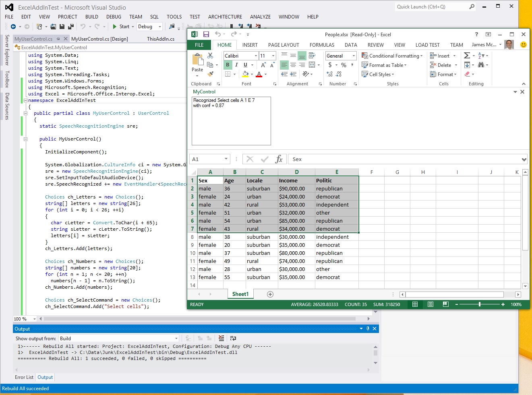Toggle Bold formatting in Excel ribbon
This screenshot has height=395, width=532.
pyautogui.click(x=228, y=65)
